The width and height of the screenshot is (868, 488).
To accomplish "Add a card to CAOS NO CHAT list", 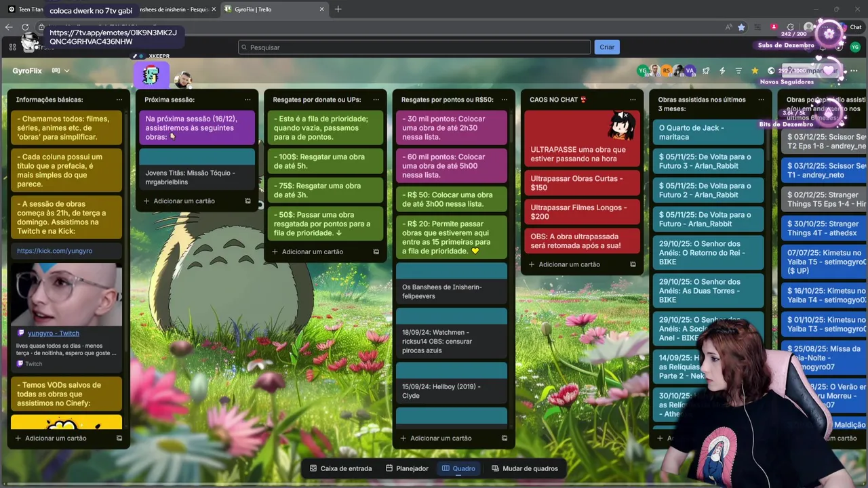I will point(570,264).
